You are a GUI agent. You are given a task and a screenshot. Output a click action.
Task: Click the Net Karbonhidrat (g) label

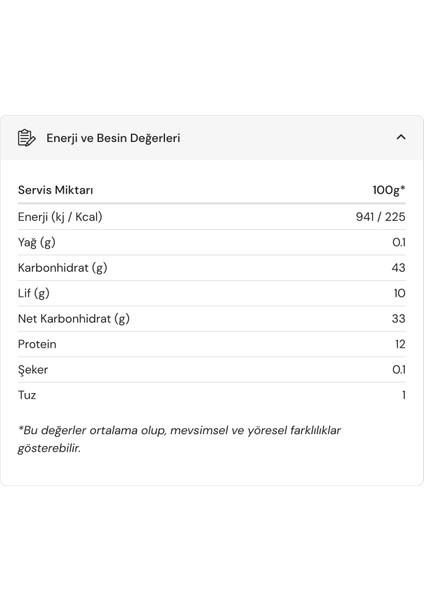click(74, 319)
